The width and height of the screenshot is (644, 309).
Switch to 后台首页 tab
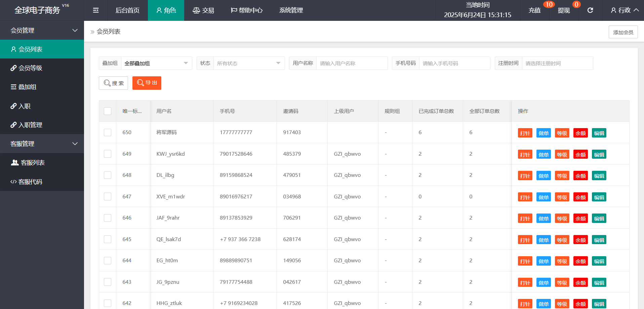click(x=127, y=10)
